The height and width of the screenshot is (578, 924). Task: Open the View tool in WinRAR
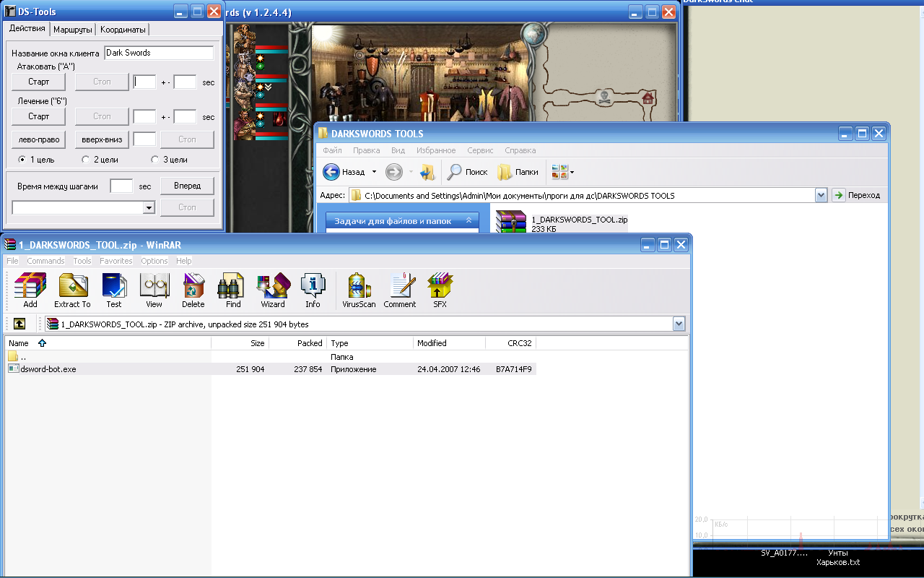(x=154, y=290)
